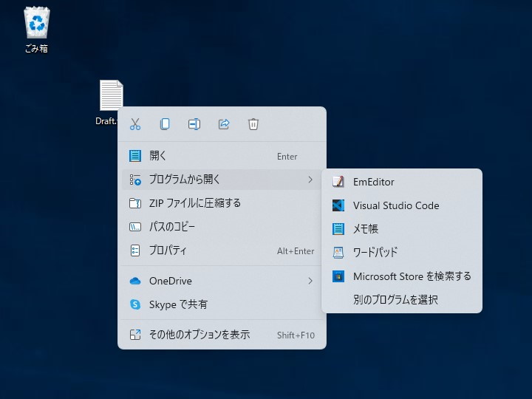Open プロパティ from context menu
The height and width of the screenshot is (399, 532).
point(222,250)
